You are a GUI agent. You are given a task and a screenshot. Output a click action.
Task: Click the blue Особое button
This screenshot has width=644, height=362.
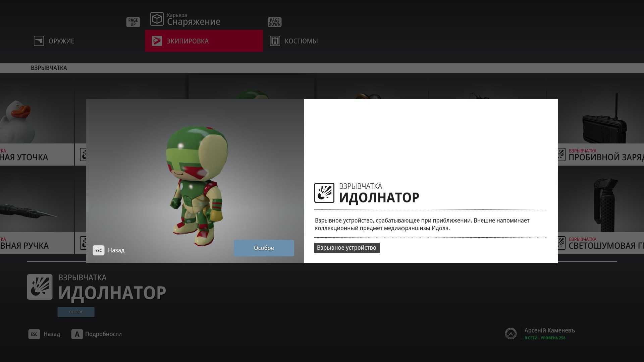(x=264, y=248)
